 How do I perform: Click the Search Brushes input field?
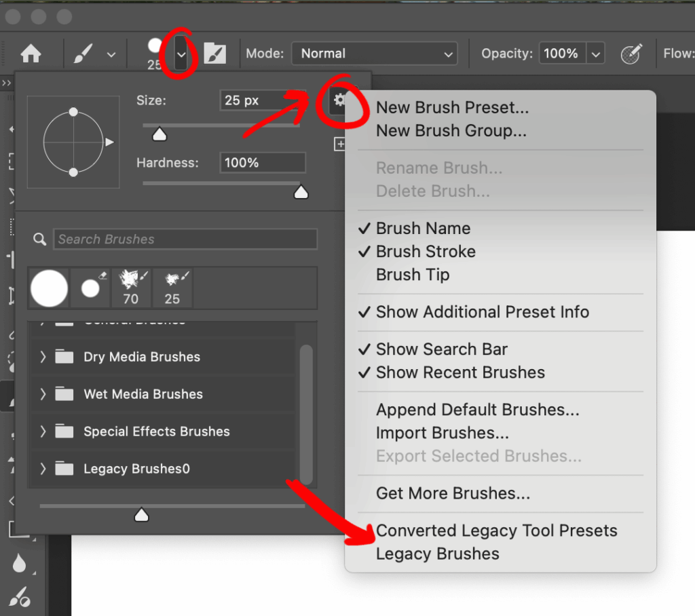click(185, 239)
